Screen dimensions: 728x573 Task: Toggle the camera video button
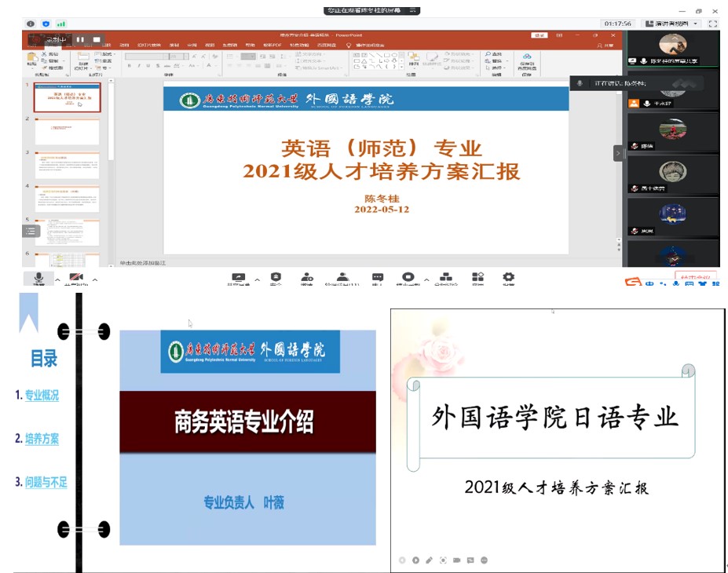[x=76, y=278]
